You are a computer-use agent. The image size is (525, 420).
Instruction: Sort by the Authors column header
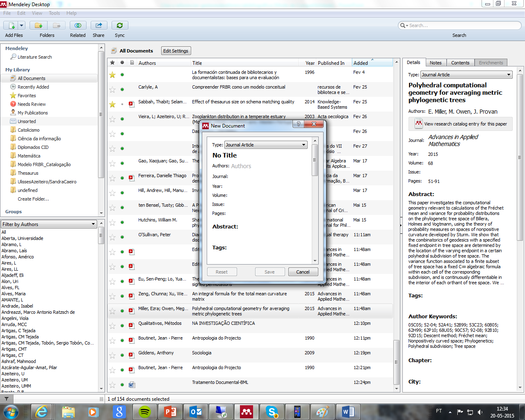[147, 63]
